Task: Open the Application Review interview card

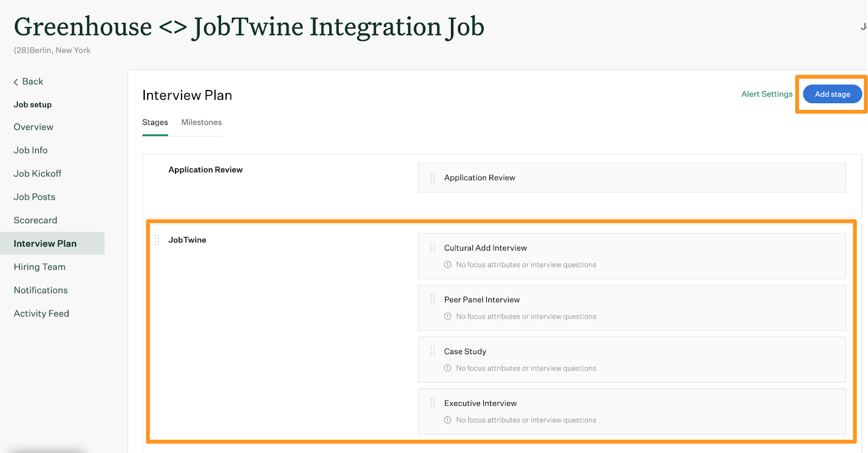Action: 632,178
